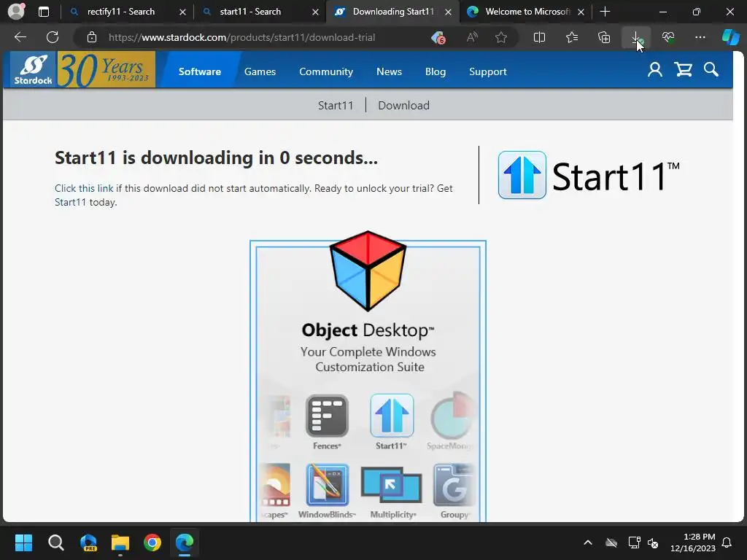
Task: Click the Stardock logo
Action: pos(34,69)
